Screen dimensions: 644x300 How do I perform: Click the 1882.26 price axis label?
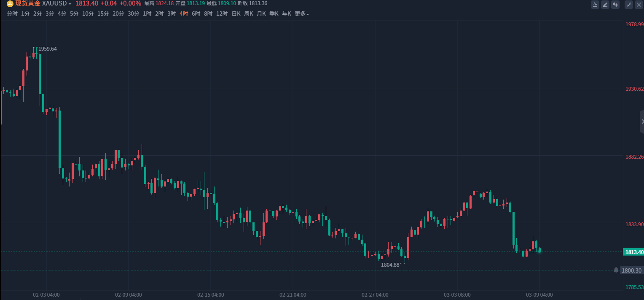[x=634, y=157]
